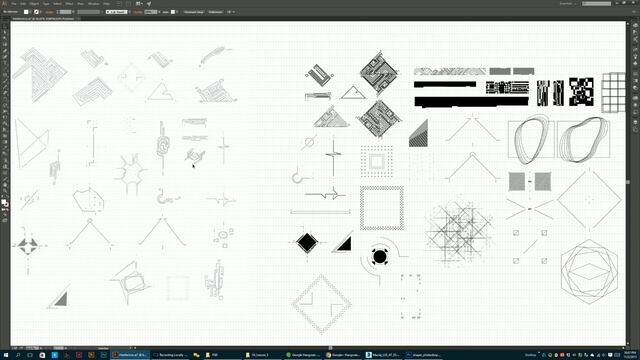Close the open document tab

tap(78, 19)
